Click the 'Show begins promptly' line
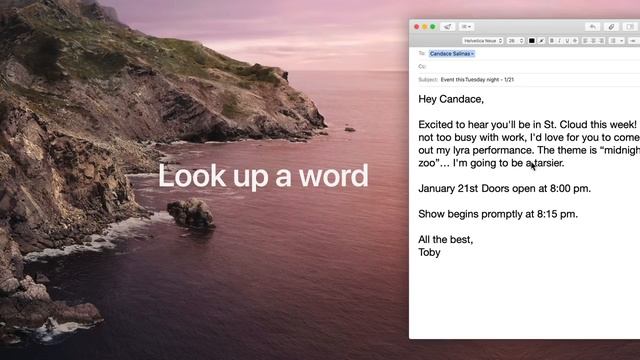 [x=498, y=214]
